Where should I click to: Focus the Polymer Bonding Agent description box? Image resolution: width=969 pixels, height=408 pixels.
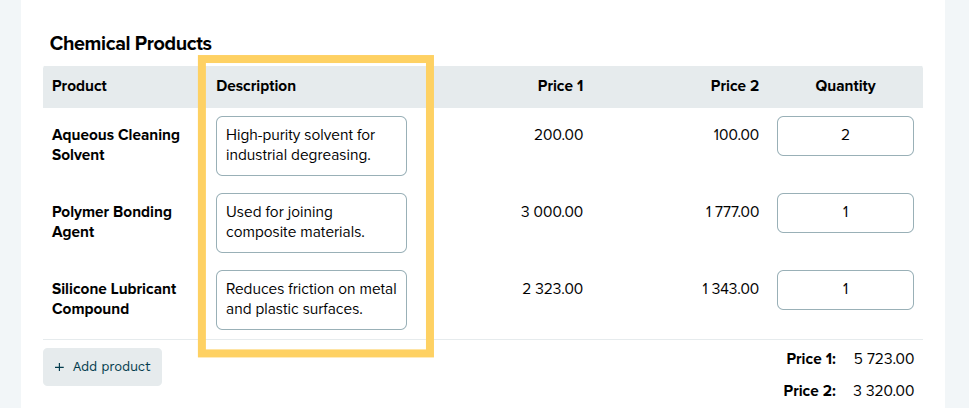click(311, 222)
